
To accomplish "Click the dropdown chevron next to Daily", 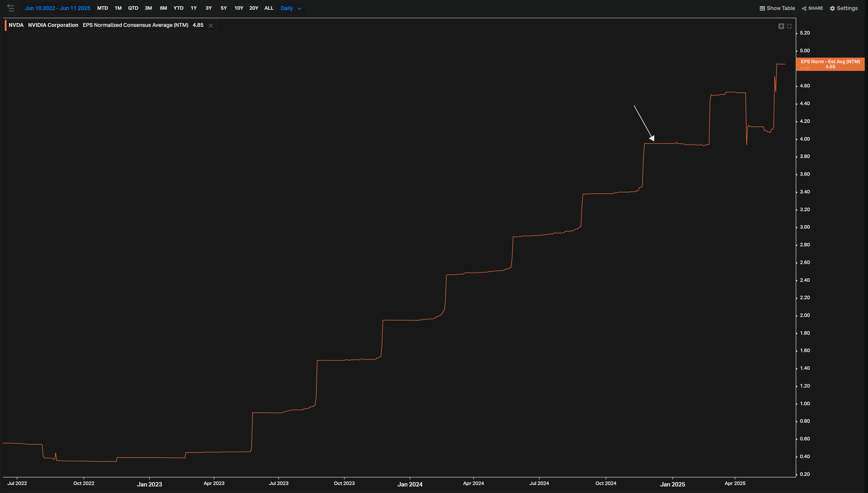I will (x=299, y=9).
